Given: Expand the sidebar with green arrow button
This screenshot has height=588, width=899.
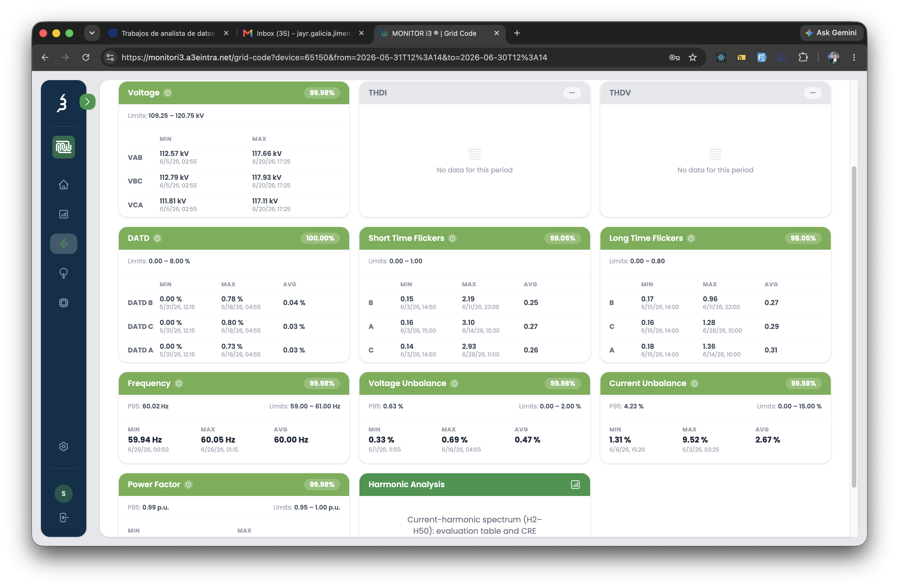Looking at the screenshot, I should click(x=87, y=102).
